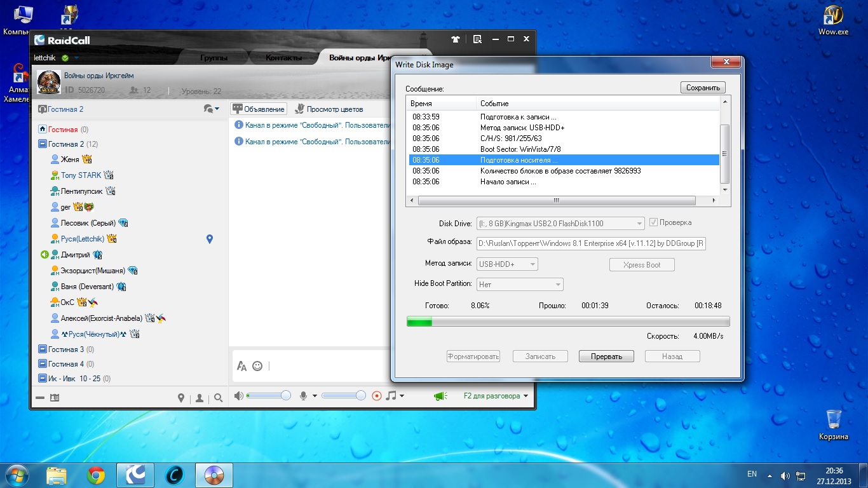868x488 pixels.
Task: Select the user Дмитрий in channel list
Action: pos(75,255)
